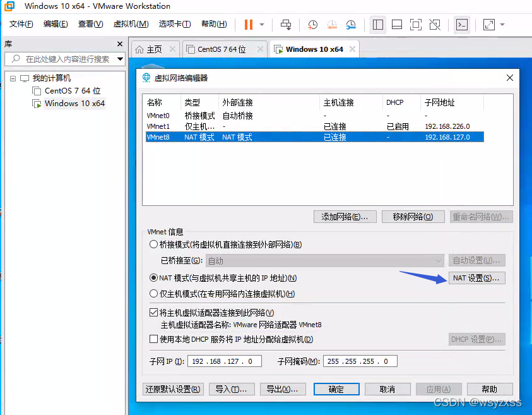
Task: Open the 帮助(H) menu
Action: pos(214,24)
